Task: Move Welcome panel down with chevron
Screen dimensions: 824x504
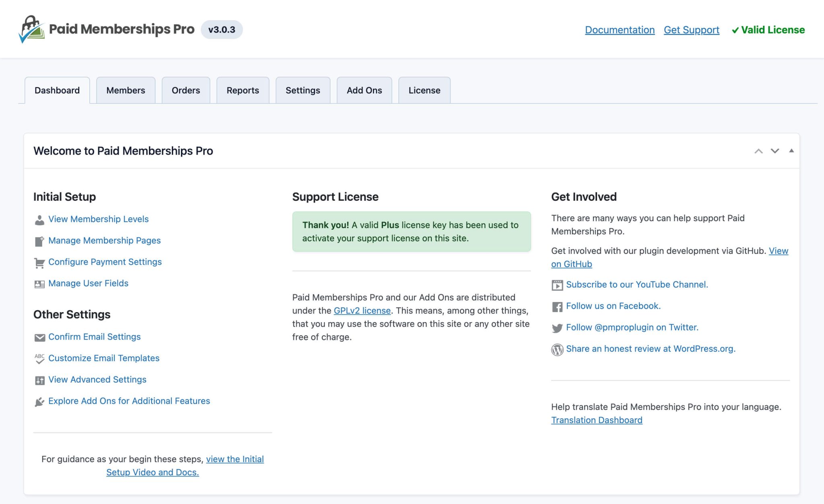Action: [775, 151]
